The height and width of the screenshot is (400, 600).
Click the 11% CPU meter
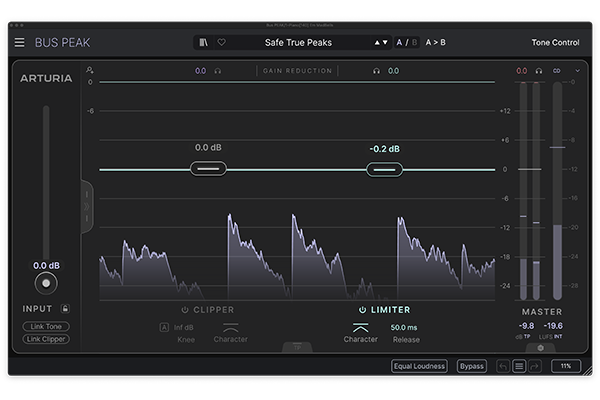point(566,366)
